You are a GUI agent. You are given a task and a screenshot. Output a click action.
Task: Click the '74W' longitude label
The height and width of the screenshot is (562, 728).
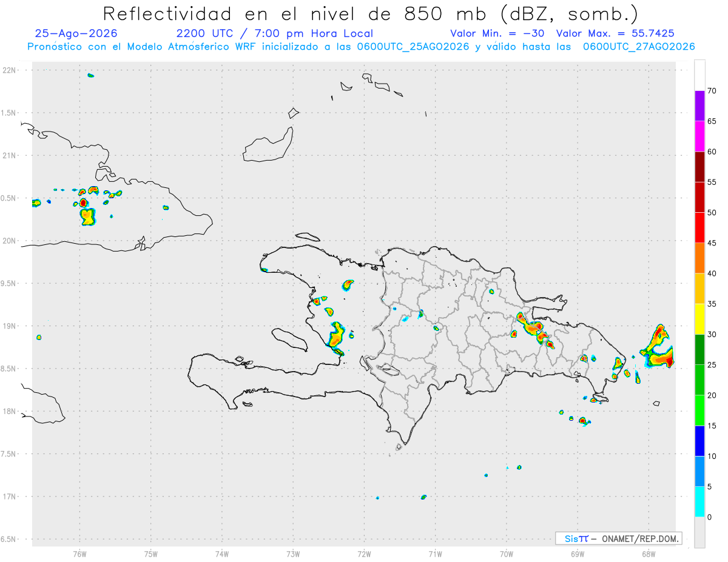coord(222,554)
